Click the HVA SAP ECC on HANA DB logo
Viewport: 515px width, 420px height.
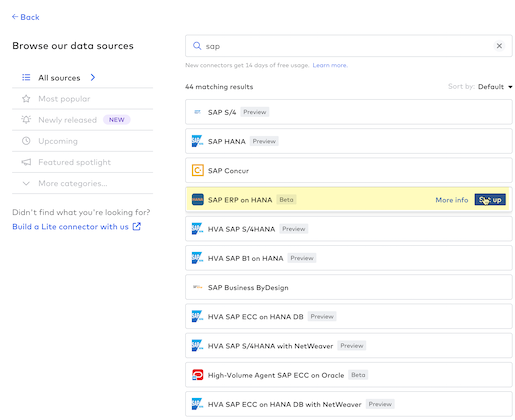pos(197,316)
